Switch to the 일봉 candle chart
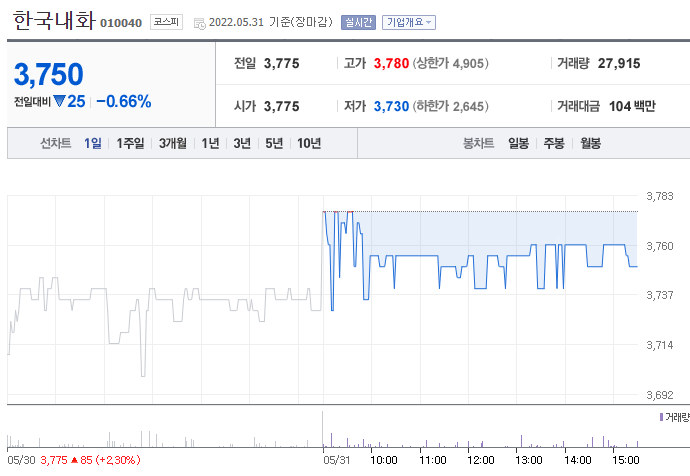Viewport: 690px width, 476px height. pos(518,143)
